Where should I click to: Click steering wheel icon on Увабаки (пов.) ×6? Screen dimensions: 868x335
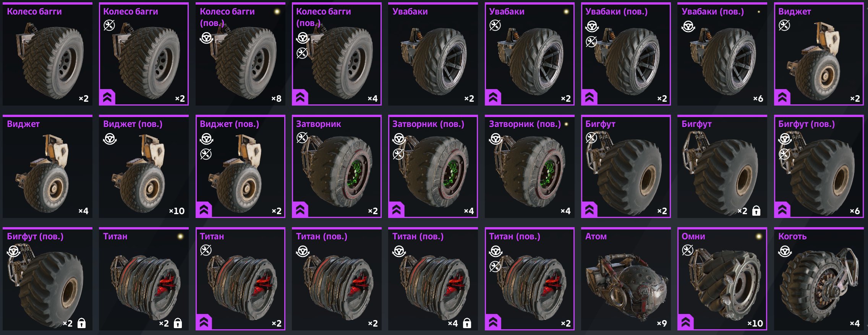[688, 27]
